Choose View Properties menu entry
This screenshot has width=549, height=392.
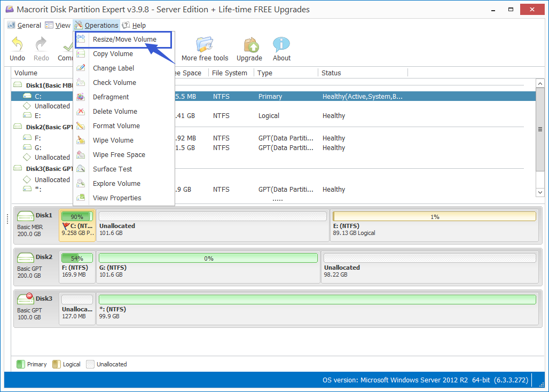[x=124, y=198]
